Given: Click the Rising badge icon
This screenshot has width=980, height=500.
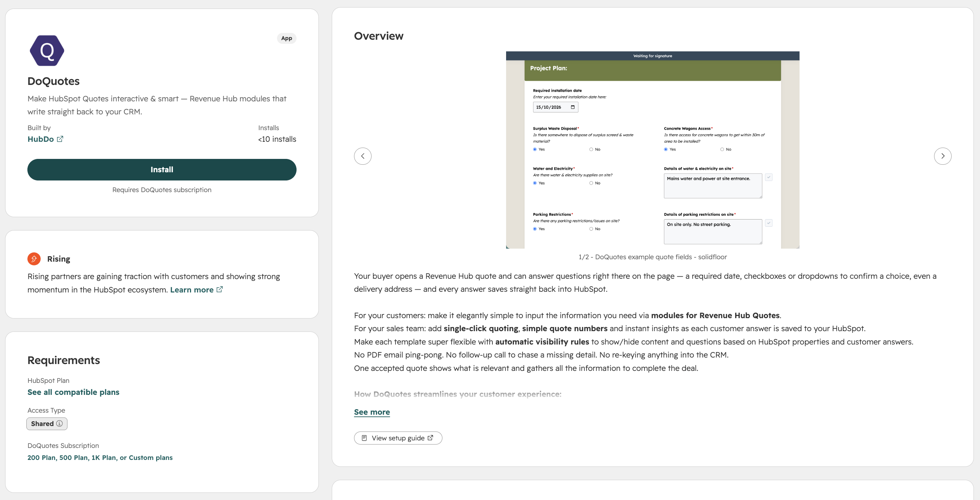Looking at the screenshot, I should click(x=34, y=259).
